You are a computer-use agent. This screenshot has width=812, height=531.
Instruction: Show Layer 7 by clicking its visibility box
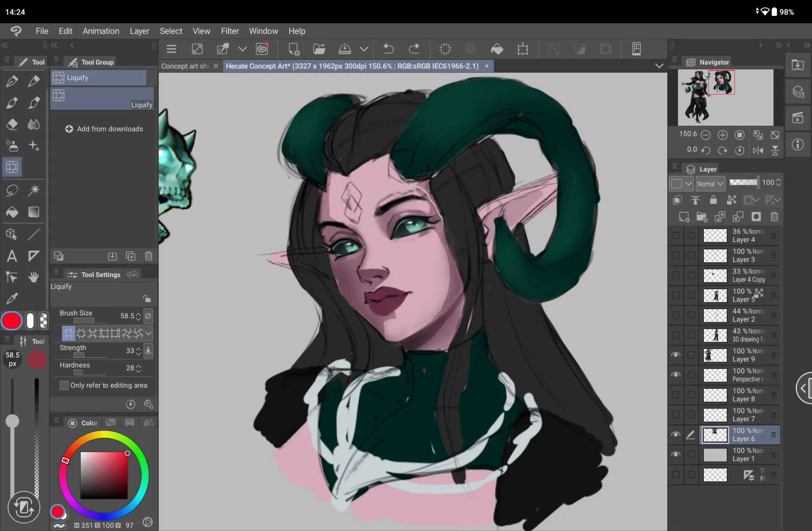coord(676,414)
